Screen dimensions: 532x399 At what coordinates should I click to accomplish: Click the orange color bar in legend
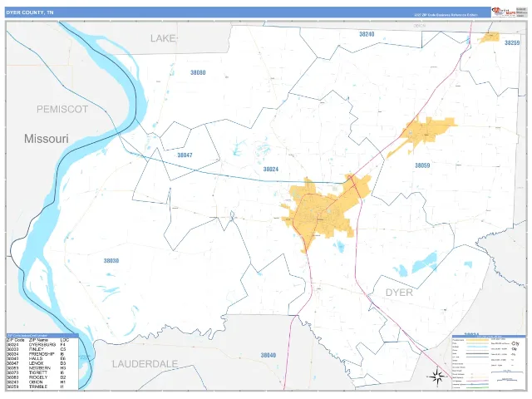(x=477, y=340)
